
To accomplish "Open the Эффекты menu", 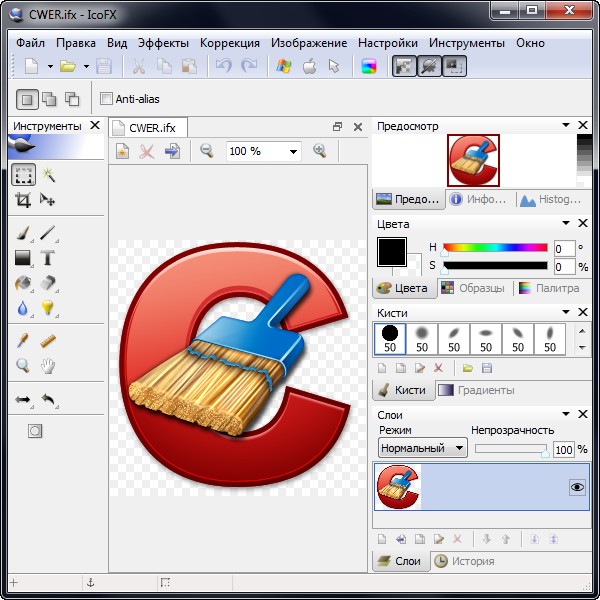I will 164,43.
